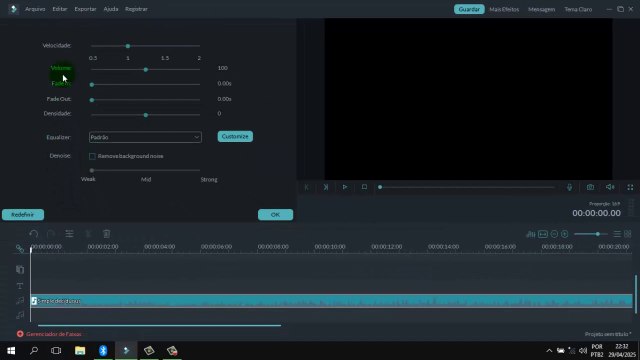
Task: Click the Bluetooth taskbar icon
Action: [x=103, y=351]
